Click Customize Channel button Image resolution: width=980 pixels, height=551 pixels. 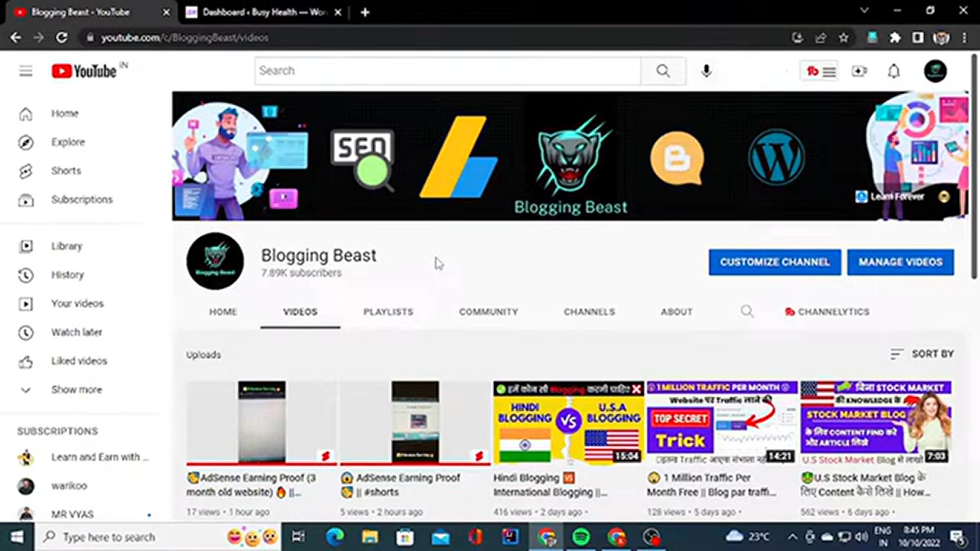775,262
